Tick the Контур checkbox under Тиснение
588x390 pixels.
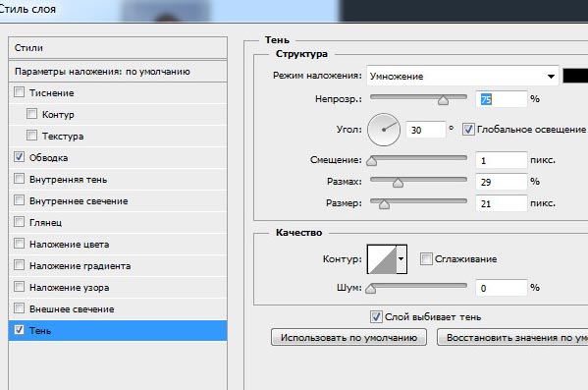pyautogui.click(x=31, y=114)
